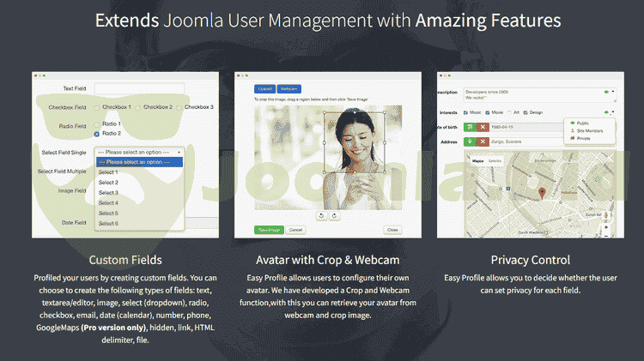The width and height of the screenshot is (644, 361).
Task: Enable Checkbox 1 option
Action: (x=97, y=107)
